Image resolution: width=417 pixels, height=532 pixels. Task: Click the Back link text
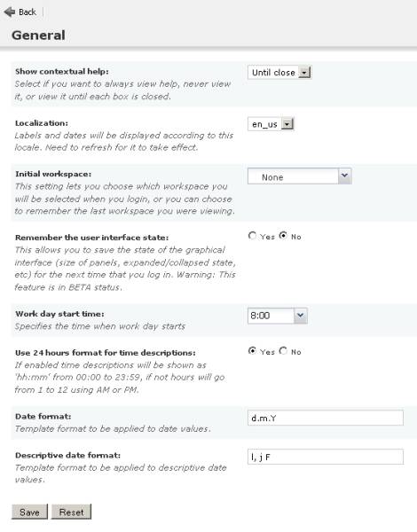(x=28, y=12)
